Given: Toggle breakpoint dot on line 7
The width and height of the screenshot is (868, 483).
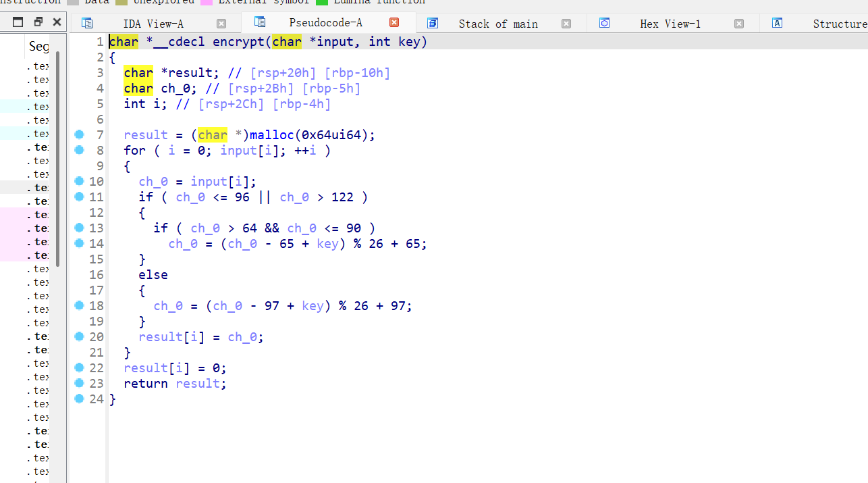Looking at the screenshot, I should (80, 134).
